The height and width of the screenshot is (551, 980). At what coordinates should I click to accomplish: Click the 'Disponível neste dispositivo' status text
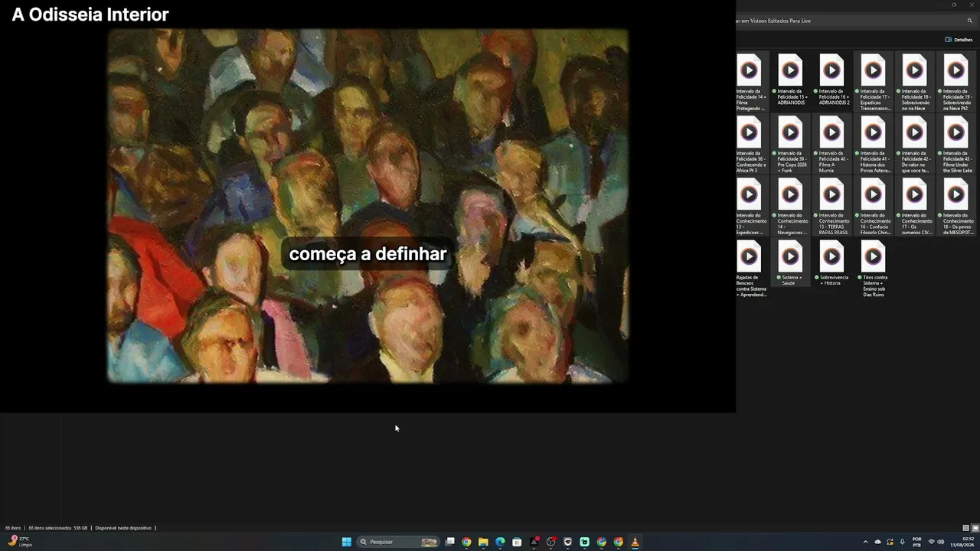(x=123, y=528)
